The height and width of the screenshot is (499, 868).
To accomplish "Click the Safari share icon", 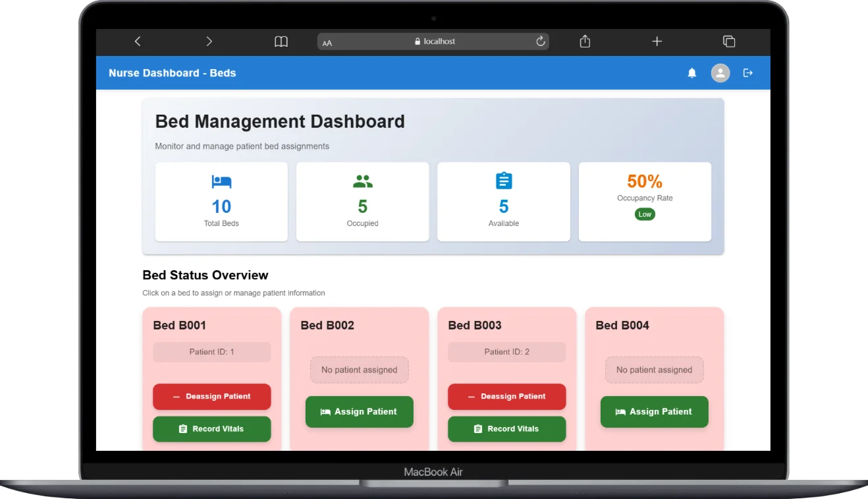I will coord(584,41).
